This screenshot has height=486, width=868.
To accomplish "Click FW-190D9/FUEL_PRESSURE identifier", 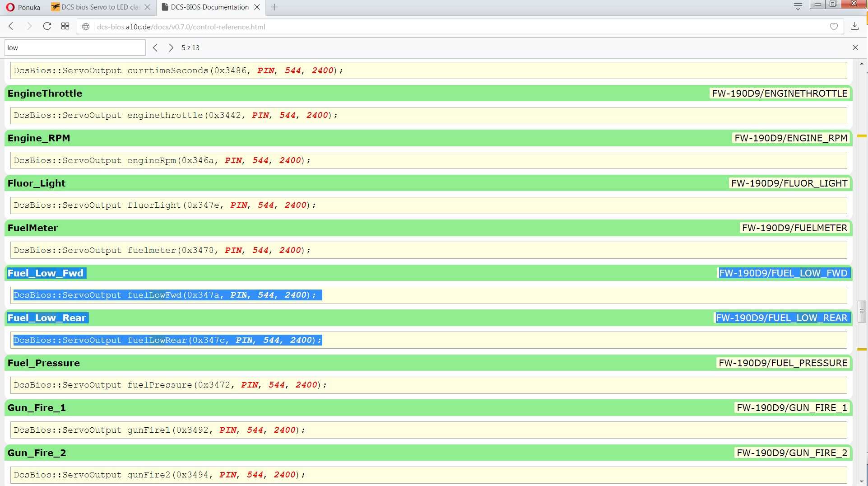I will pyautogui.click(x=783, y=363).
